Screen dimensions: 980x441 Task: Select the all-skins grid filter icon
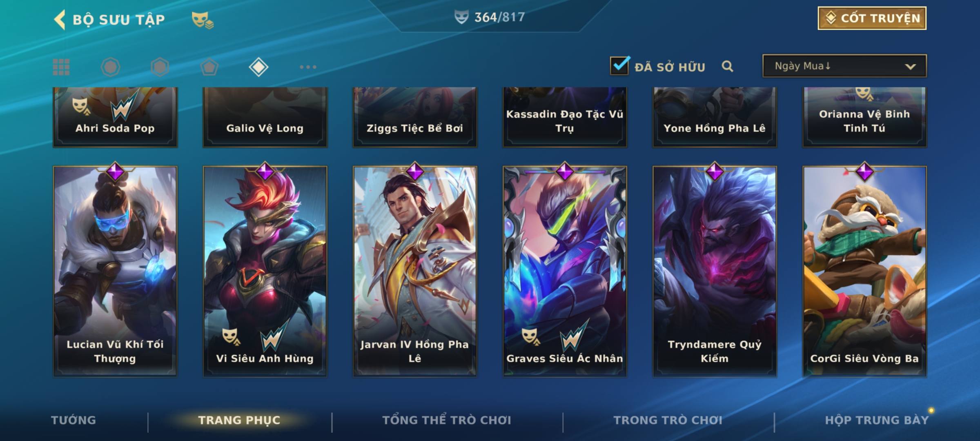click(61, 67)
